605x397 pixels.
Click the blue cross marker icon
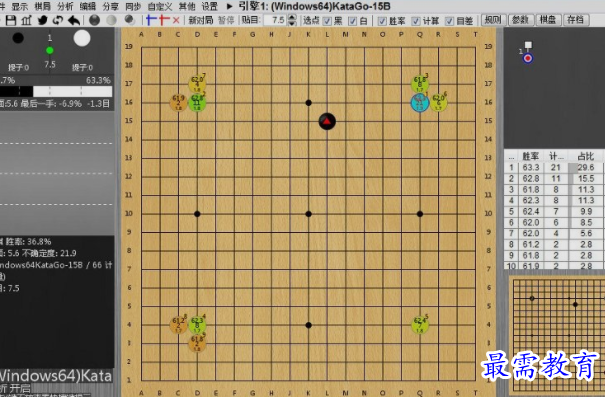coord(151,20)
